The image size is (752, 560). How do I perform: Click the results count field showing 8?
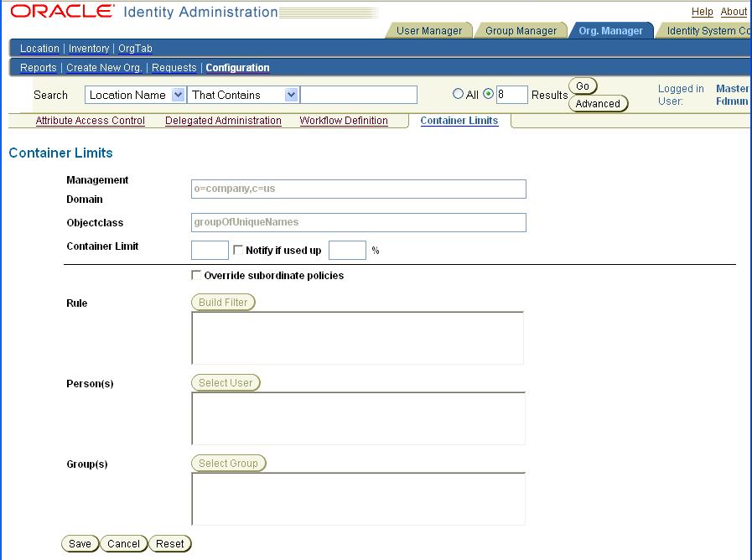click(511, 95)
